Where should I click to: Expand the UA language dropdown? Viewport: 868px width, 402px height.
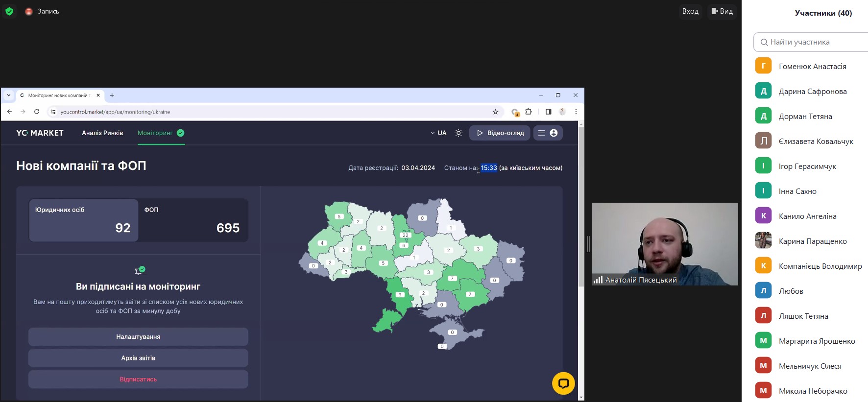click(x=438, y=133)
